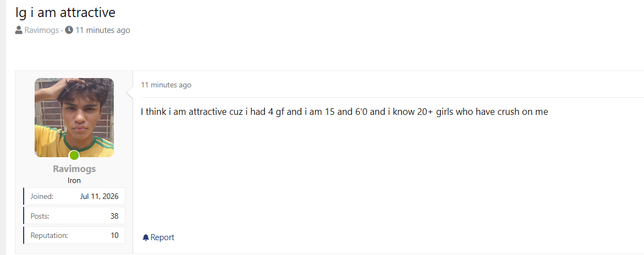The height and width of the screenshot is (255, 644).
Task: Click the thread title 'Ig i am attractive'
Action: click(x=65, y=12)
